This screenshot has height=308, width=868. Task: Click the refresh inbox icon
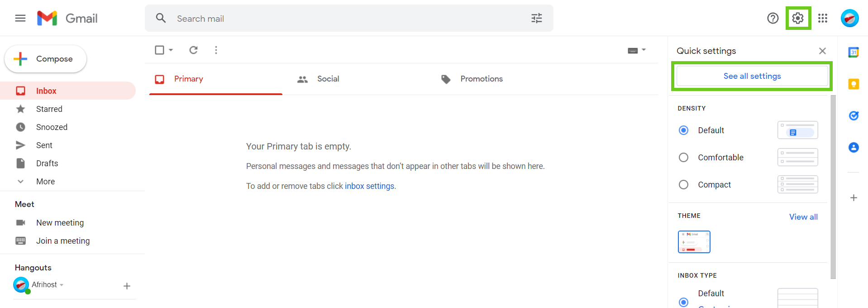(193, 50)
